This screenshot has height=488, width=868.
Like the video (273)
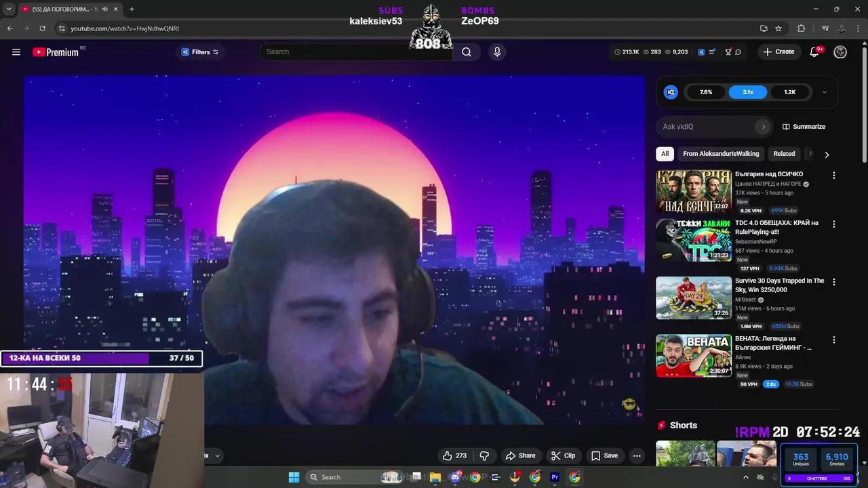[454, 455]
